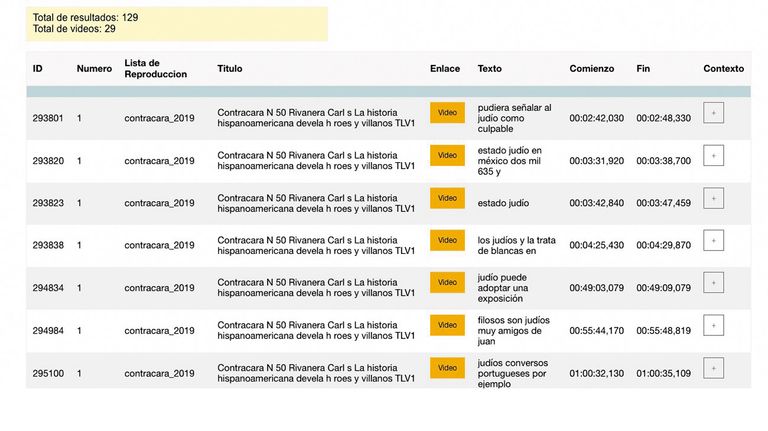Click contracara_2019 playlist in row 295100
The width and height of the screenshot is (768, 431).
tap(159, 373)
